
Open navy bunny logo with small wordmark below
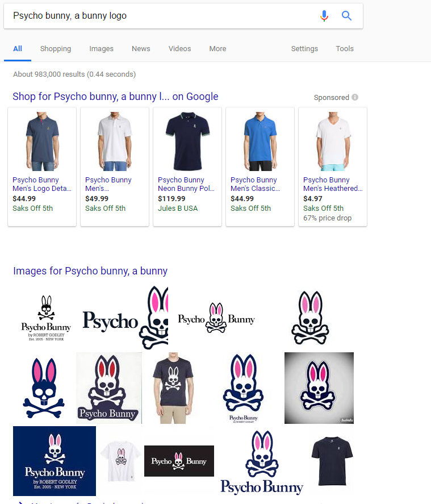pos(244,388)
